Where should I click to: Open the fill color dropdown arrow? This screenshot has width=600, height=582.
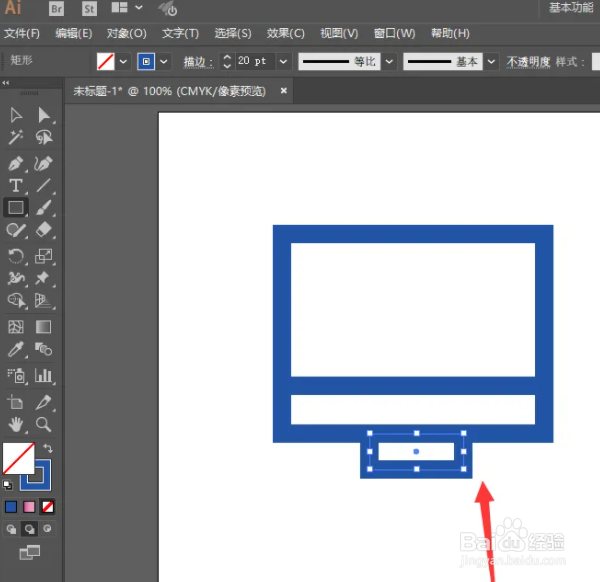(x=123, y=61)
